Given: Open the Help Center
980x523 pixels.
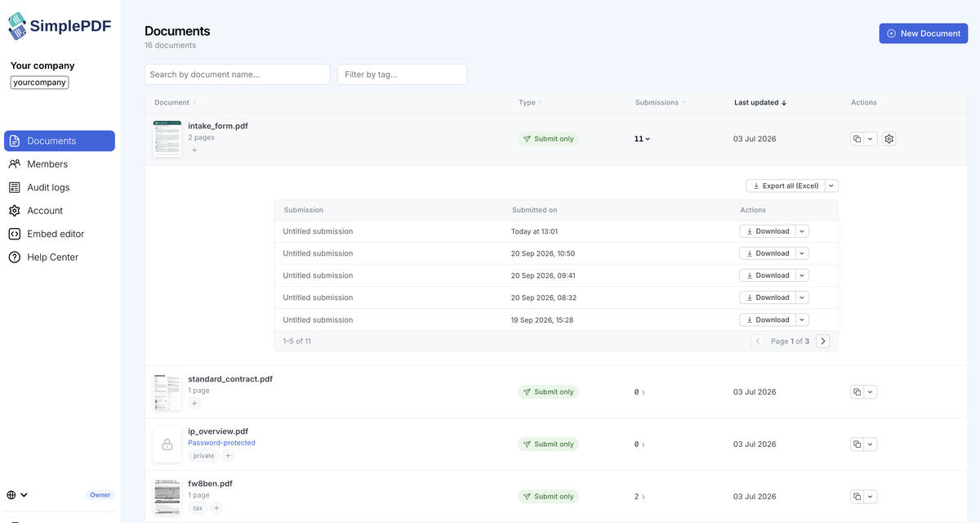Looking at the screenshot, I should (x=60, y=257).
